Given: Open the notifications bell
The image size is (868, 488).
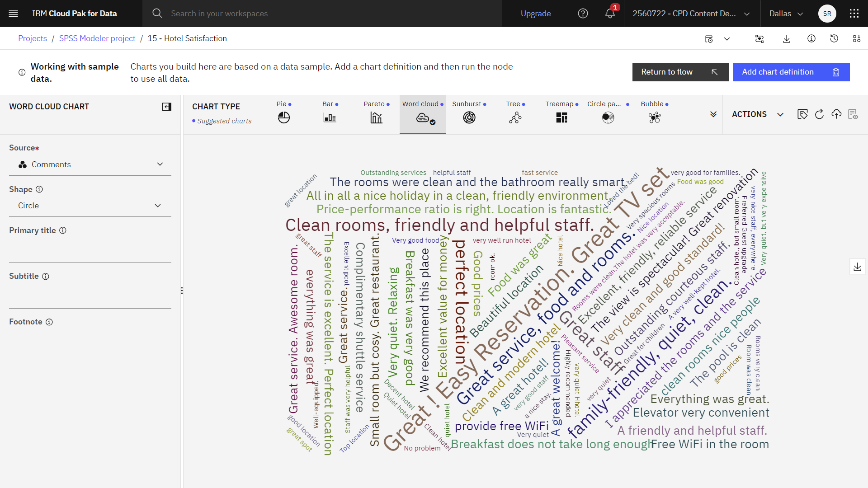Looking at the screenshot, I should point(610,14).
